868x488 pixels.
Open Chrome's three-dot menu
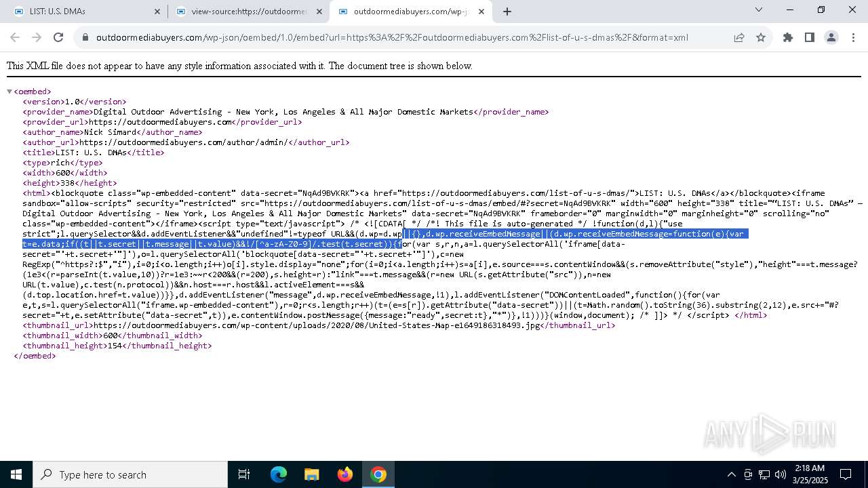853,37
